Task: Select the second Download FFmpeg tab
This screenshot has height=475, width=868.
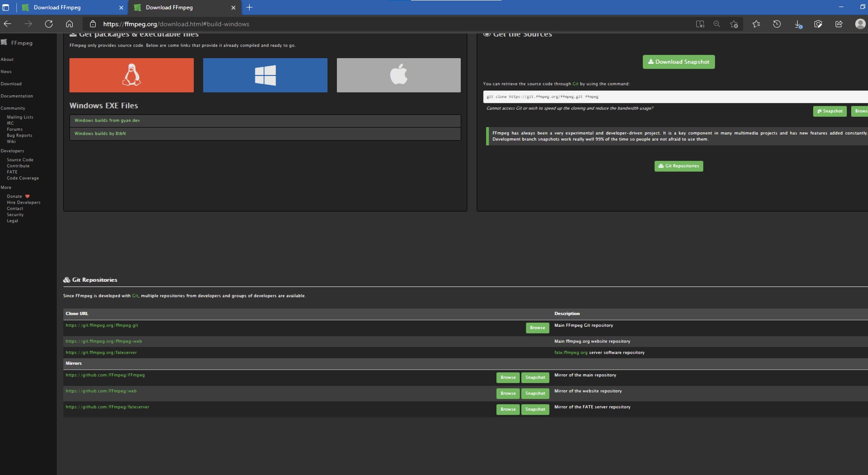Action: coord(184,8)
